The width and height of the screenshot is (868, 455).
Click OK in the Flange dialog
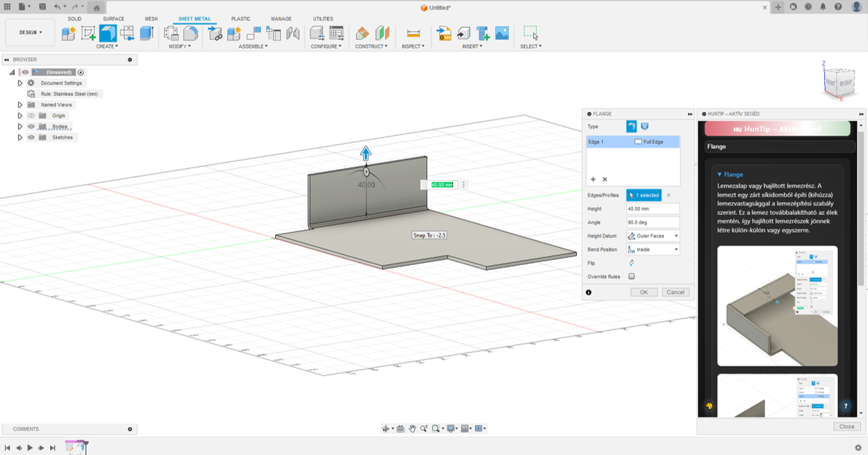point(644,292)
